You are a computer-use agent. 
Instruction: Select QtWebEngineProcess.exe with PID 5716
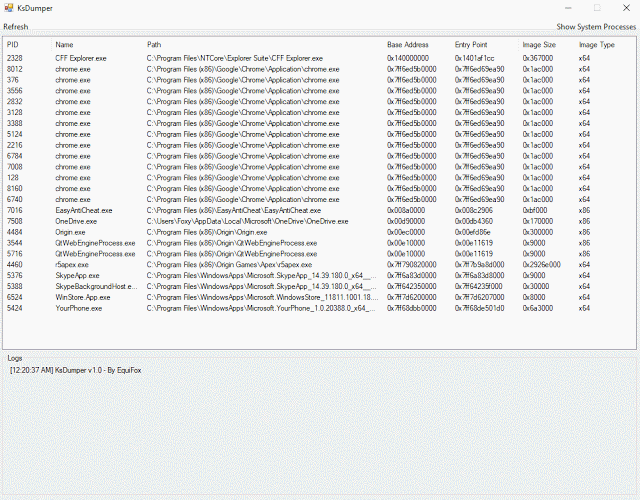pyautogui.click(x=95, y=254)
